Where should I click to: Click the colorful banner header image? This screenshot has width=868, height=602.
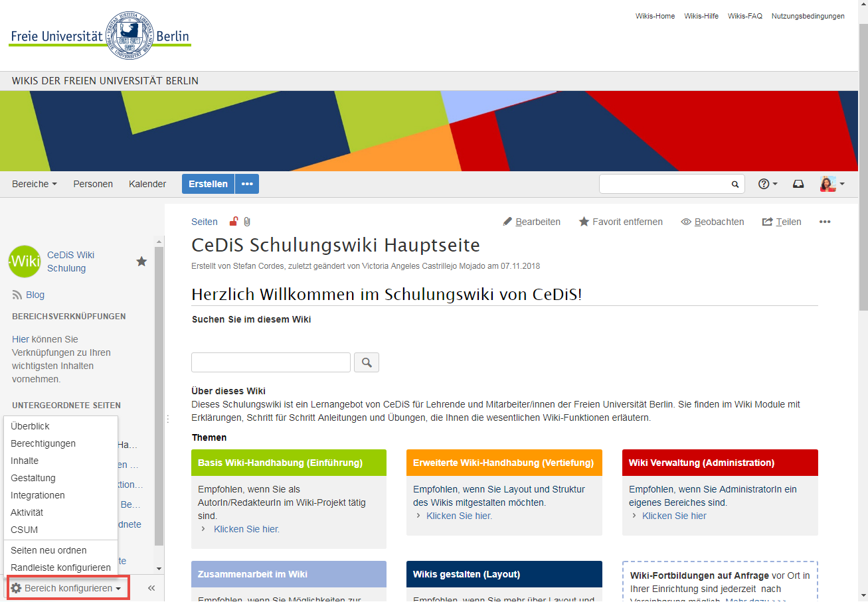(x=429, y=131)
